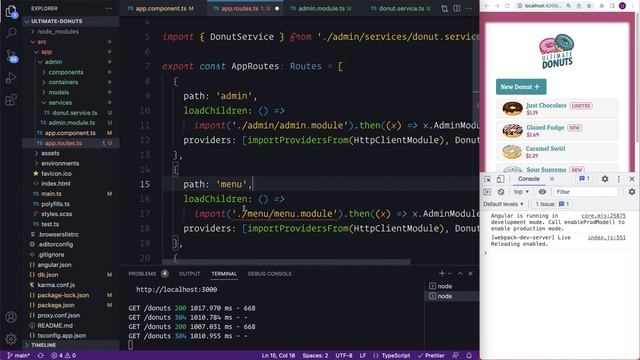The width and height of the screenshot is (640, 360).
Task: Open the Explorer view in the activity bar
Action: click(11, 11)
